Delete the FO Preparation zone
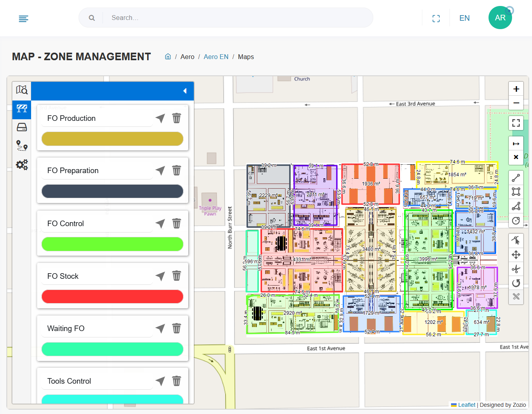This screenshot has width=532, height=414. click(176, 171)
